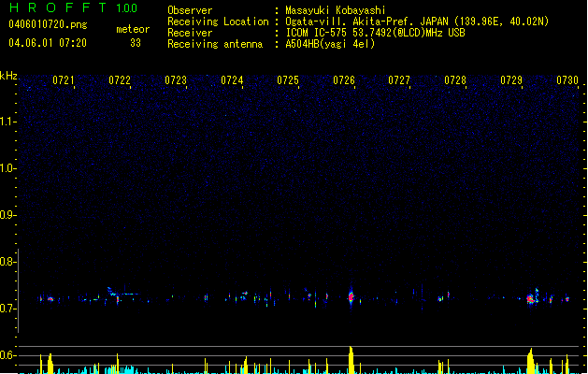Click the meteor count 33
Image resolution: width=588 pixels, height=374 pixels.
coord(136,43)
